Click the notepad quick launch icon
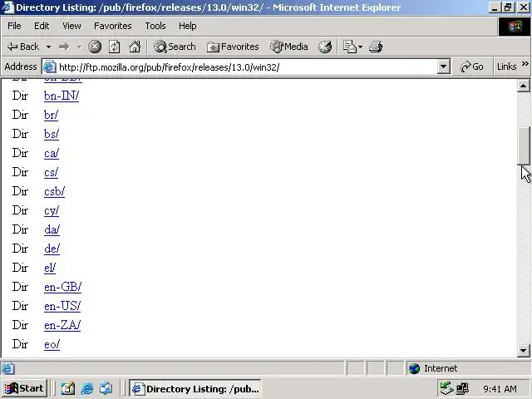 (x=68, y=388)
